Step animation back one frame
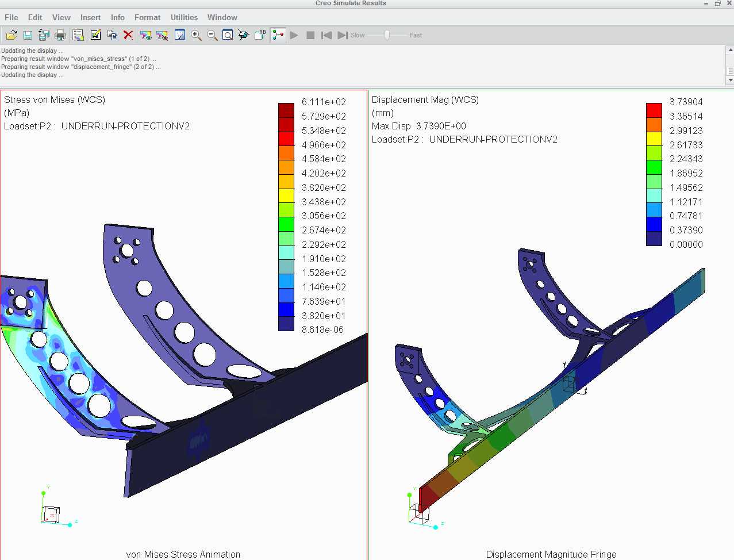Screen dimensions: 734x560 tap(326, 35)
